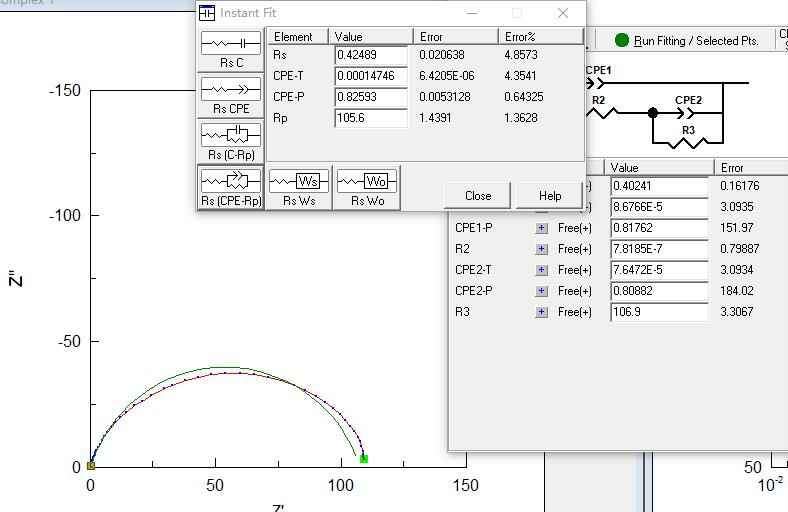Screen dimensions: 788x512
Task: Select the Rs Wo Warburg model
Action: pos(366,187)
